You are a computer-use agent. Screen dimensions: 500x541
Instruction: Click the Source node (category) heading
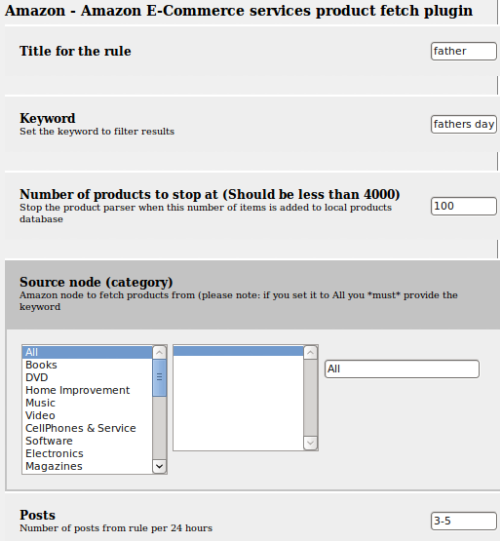click(96, 282)
